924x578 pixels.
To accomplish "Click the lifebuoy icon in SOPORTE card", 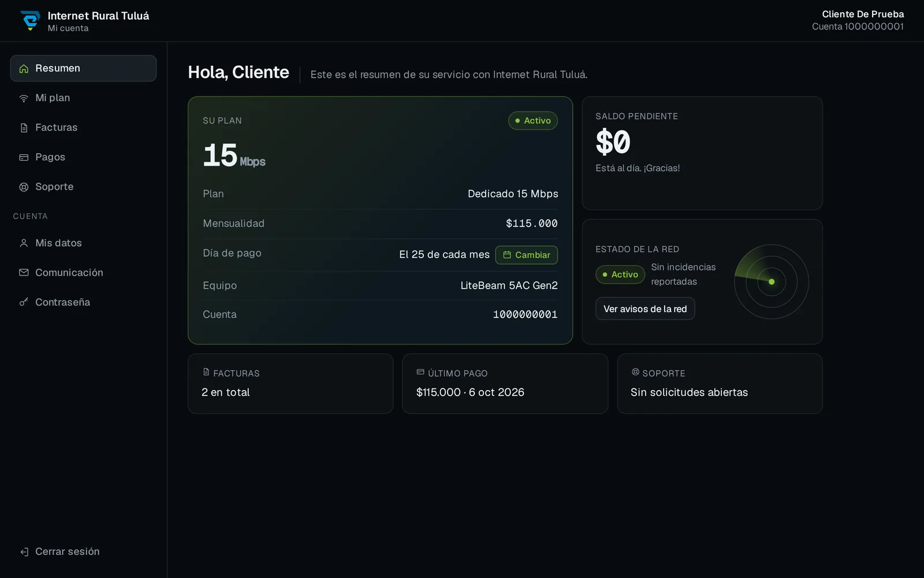I will point(635,372).
